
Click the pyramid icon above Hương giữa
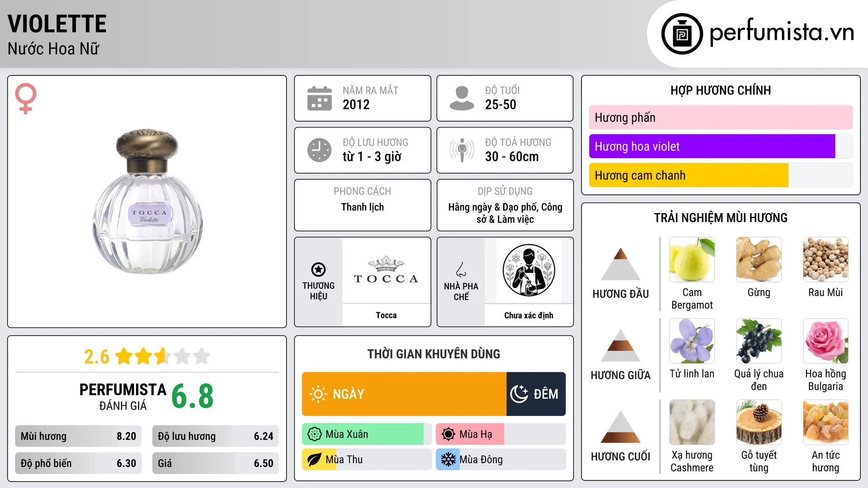click(x=620, y=345)
